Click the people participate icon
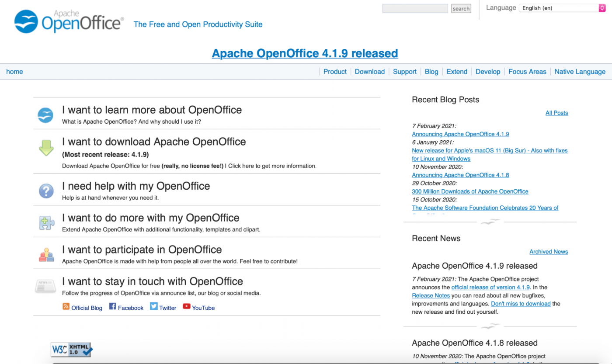 click(46, 255)
